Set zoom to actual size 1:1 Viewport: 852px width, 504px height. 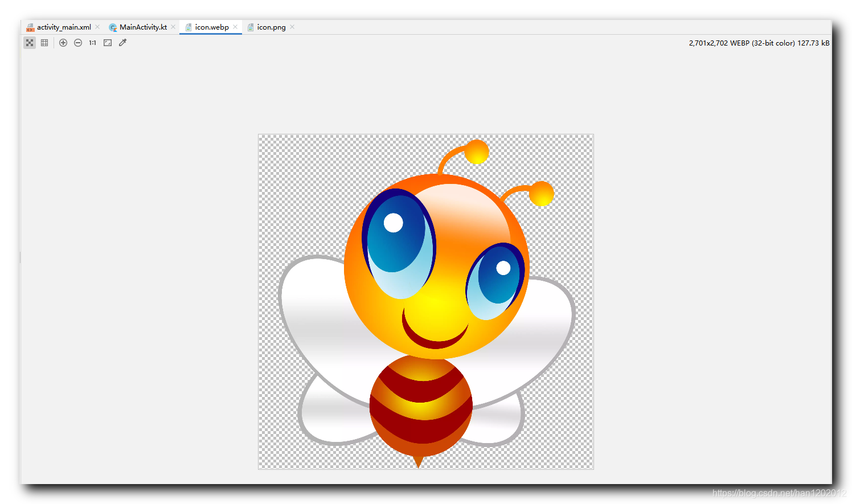[93, 43]
